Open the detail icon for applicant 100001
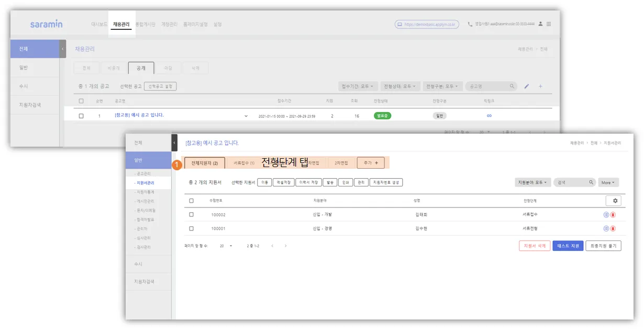Viewport: 644px width, 330px height. pyautogui.click(x=606, y=228)
